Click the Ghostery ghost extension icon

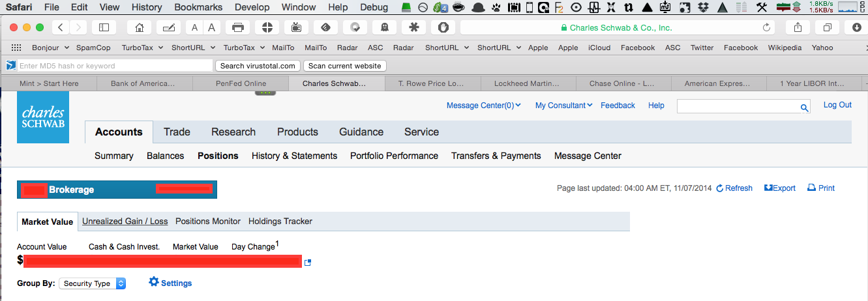click(384, 27)
